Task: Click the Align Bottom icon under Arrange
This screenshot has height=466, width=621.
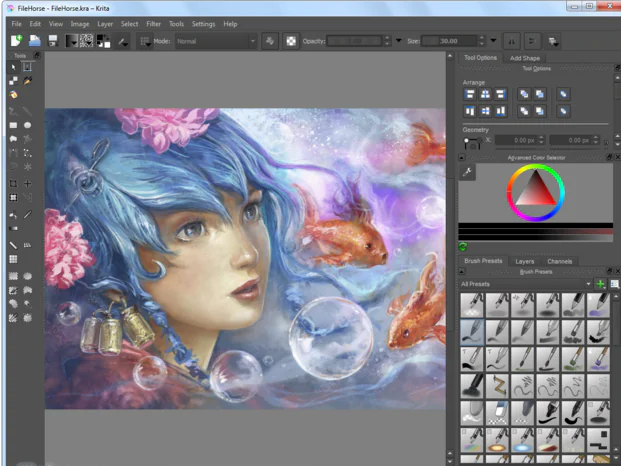Action: [501, 111]
